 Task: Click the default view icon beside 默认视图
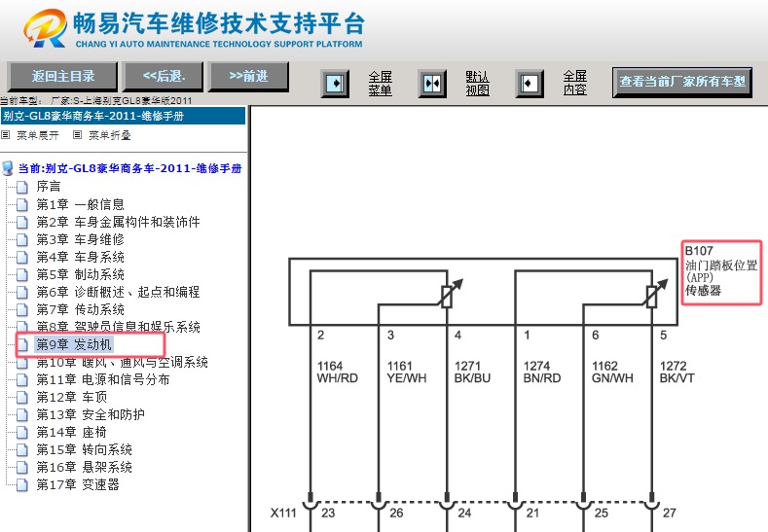point(432,84)
